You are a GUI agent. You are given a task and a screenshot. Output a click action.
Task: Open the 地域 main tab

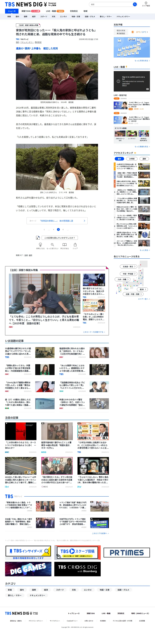[x=85, y=11]
